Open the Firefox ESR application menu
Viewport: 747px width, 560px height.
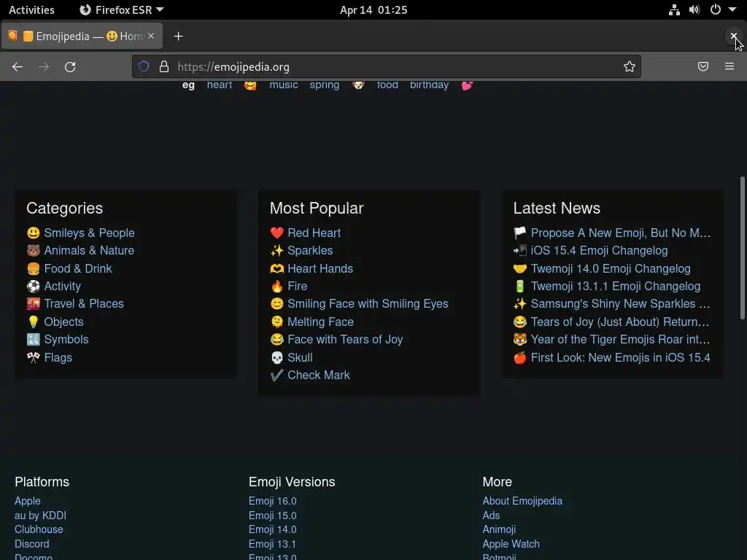pyautogui.click(x=122, y=9)
